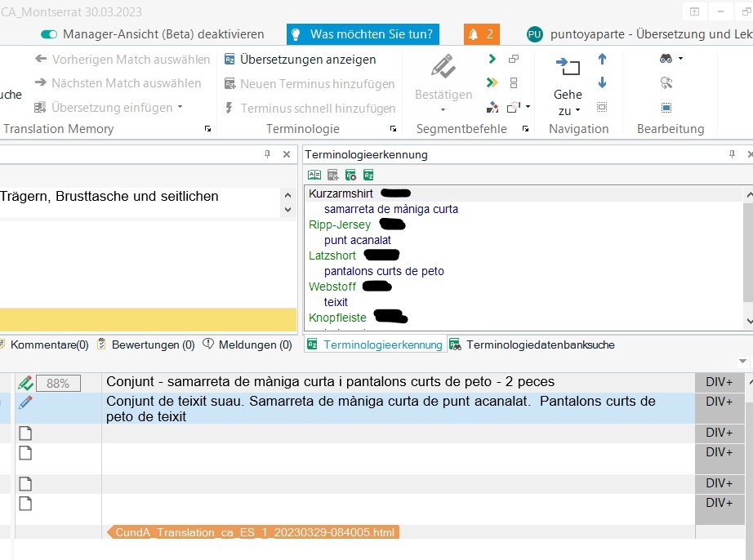Click the downward navigation arrow icon
The height and width of the screenshot is (560, 753).
click(x=602, y=82)
